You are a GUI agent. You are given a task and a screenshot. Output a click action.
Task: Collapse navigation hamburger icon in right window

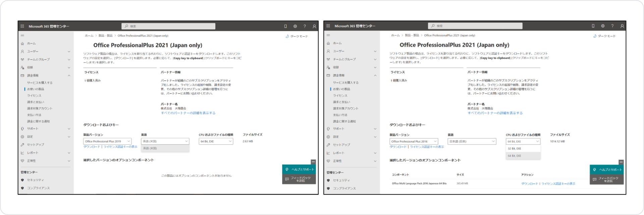[328, 35]
